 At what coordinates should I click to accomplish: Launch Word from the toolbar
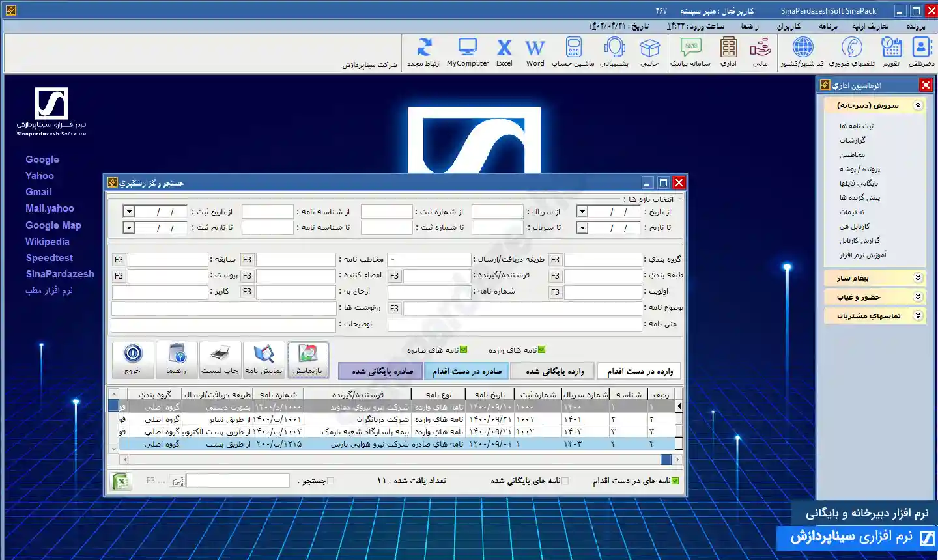535,52
